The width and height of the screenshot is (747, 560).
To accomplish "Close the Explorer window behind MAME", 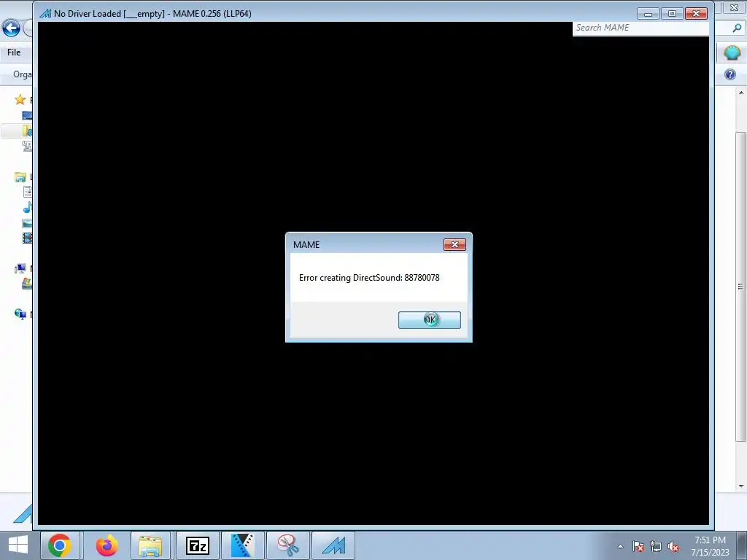I will [x=734, y=7].
